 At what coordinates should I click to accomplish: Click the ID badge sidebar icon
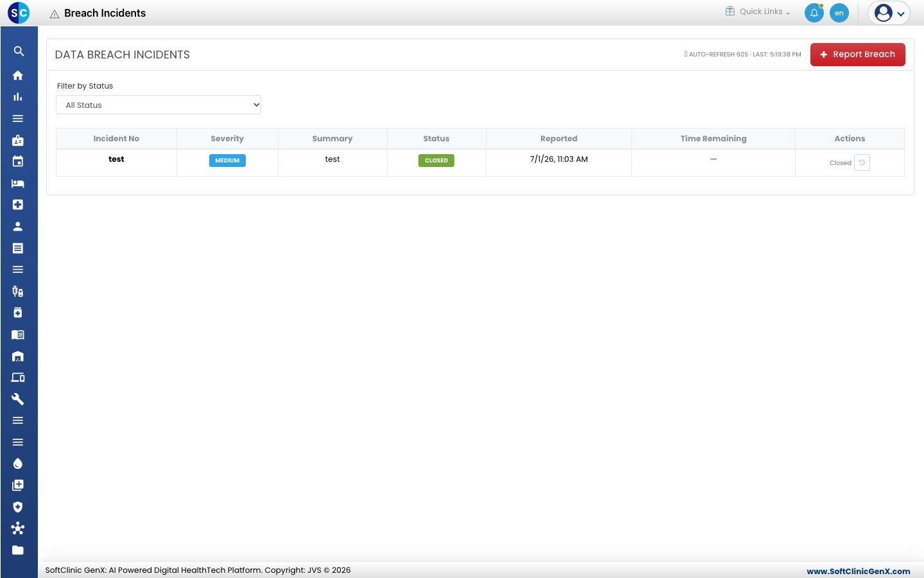[x=18, y=140]
